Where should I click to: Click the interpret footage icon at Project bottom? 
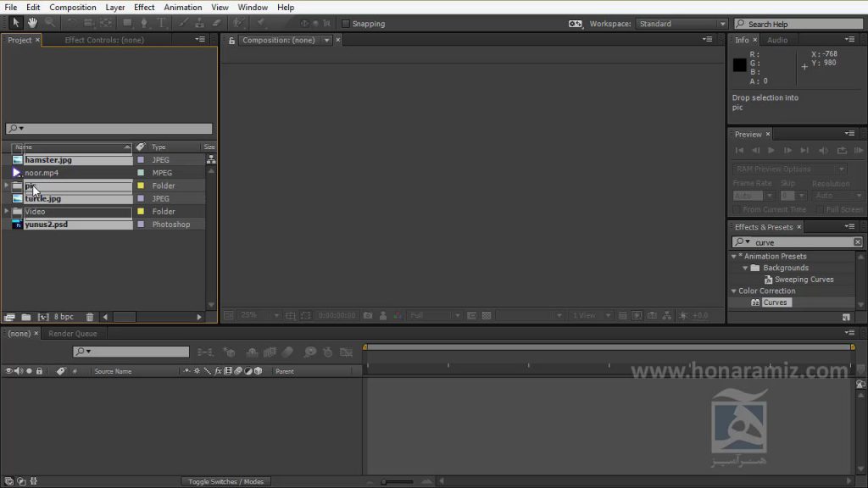click(x=9, y=317)
